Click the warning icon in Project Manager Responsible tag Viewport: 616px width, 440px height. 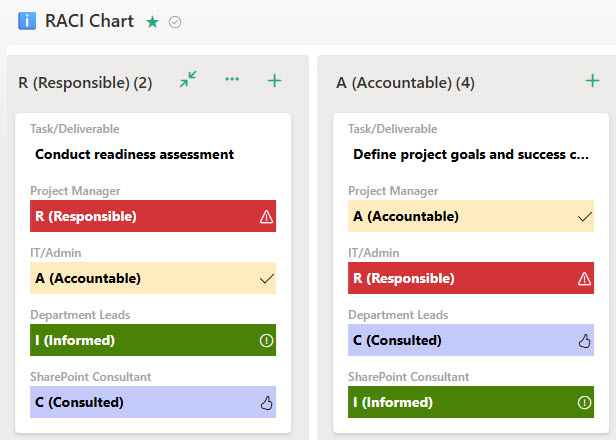(266, 216)
